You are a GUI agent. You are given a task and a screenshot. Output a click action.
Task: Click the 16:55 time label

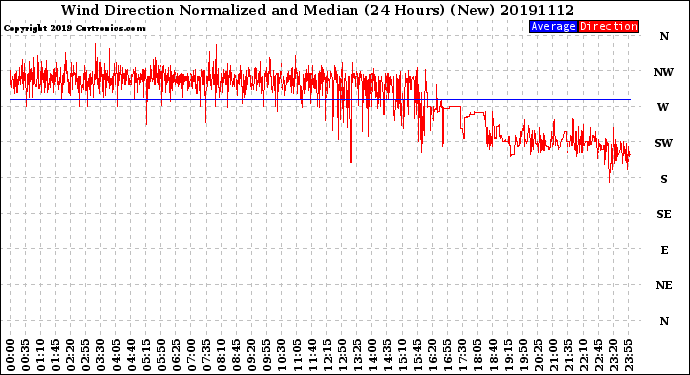[x=448, y=355]
